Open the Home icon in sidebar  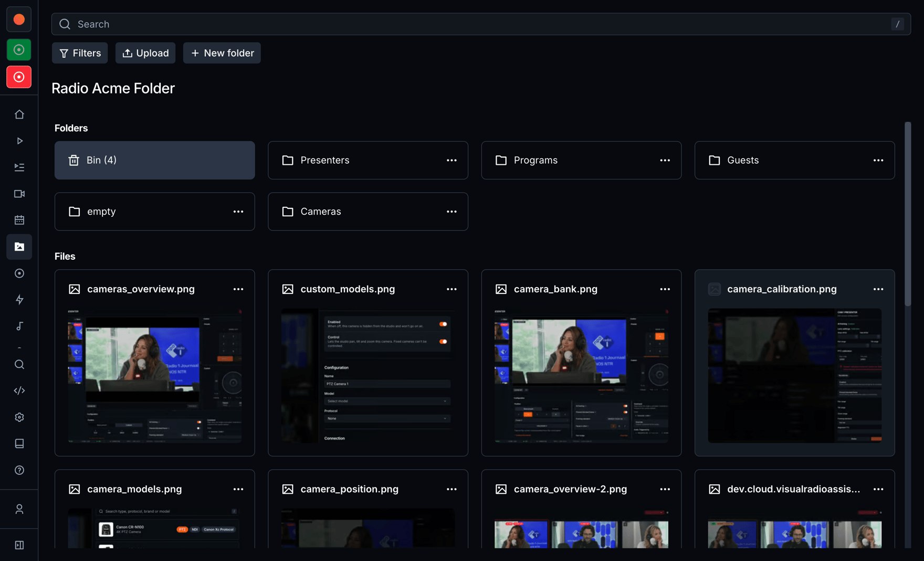pos(19,114)
